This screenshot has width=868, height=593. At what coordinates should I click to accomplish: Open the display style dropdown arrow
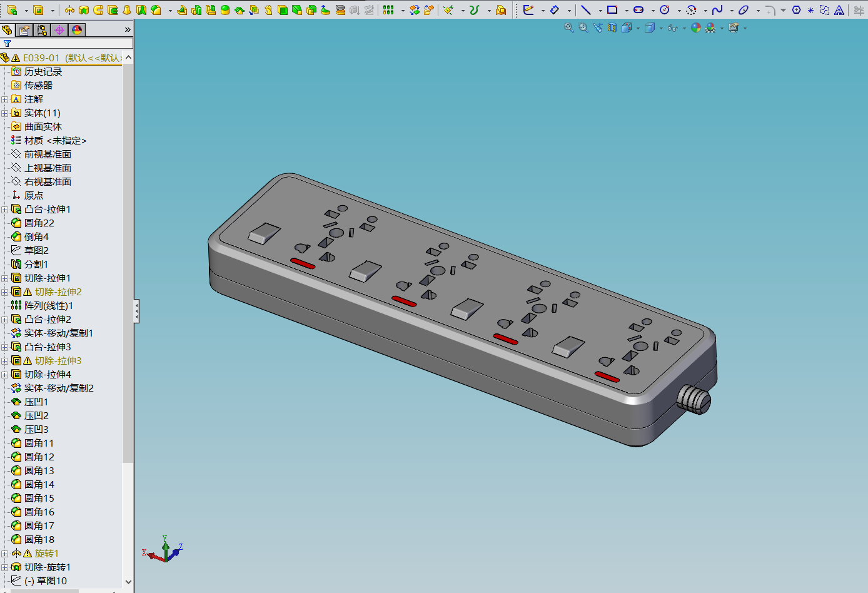coord(661,28)
